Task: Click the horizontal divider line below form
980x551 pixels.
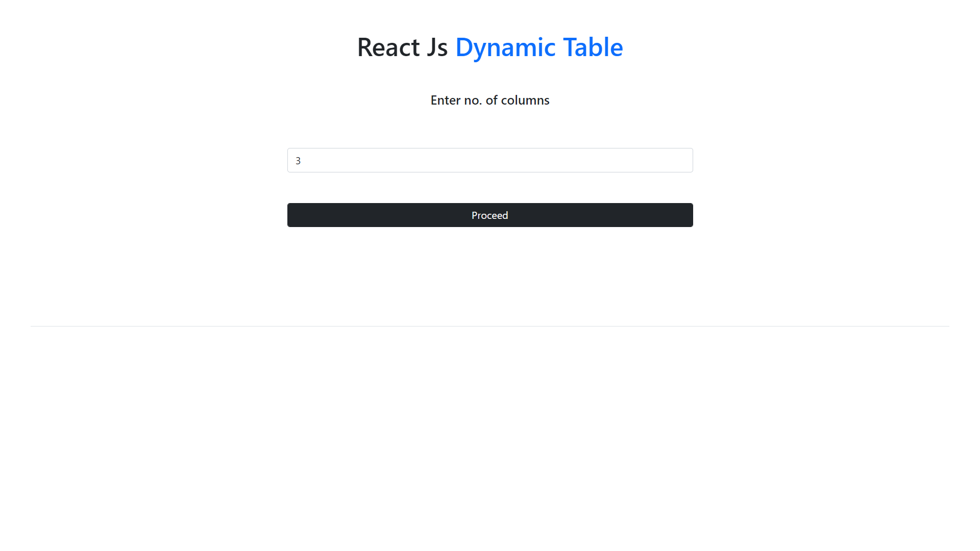Action: click(489, 326)
